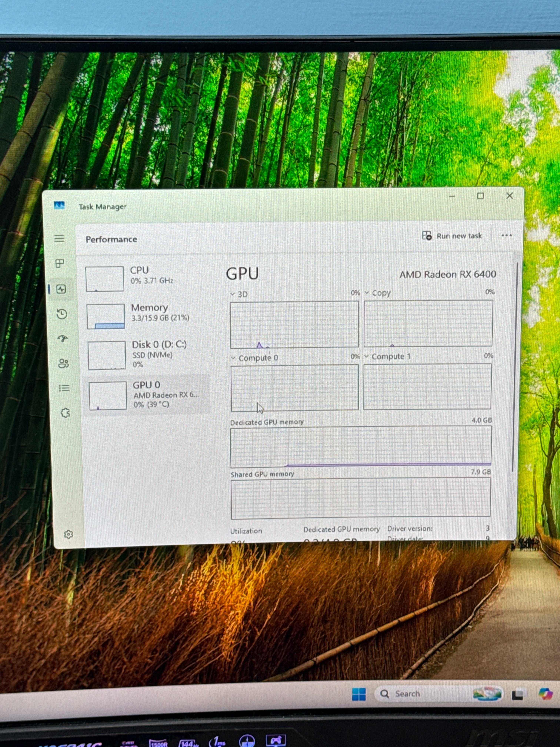Screen dimensions: 560x747
Task: Open the Services page icon
Action: pos(65,413)
